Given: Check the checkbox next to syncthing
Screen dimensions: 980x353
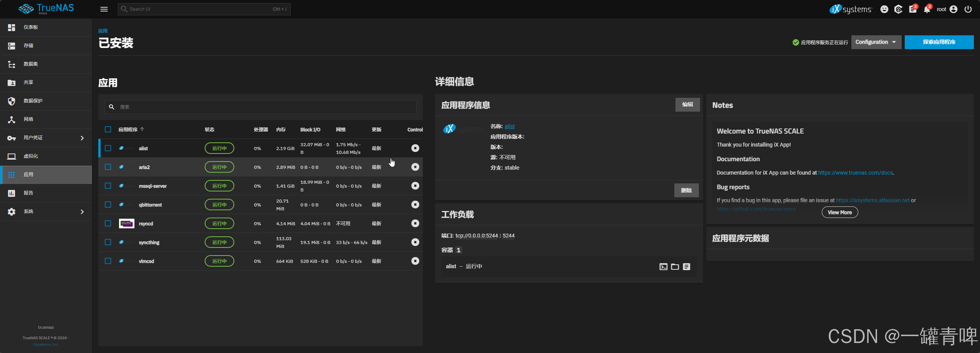Looking at the screenshot, I should [108, 242].
